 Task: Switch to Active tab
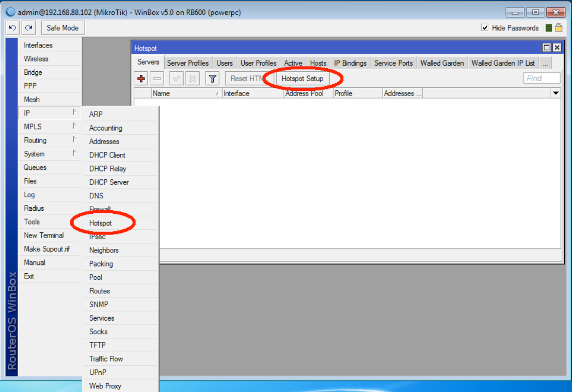pos(293,63)
